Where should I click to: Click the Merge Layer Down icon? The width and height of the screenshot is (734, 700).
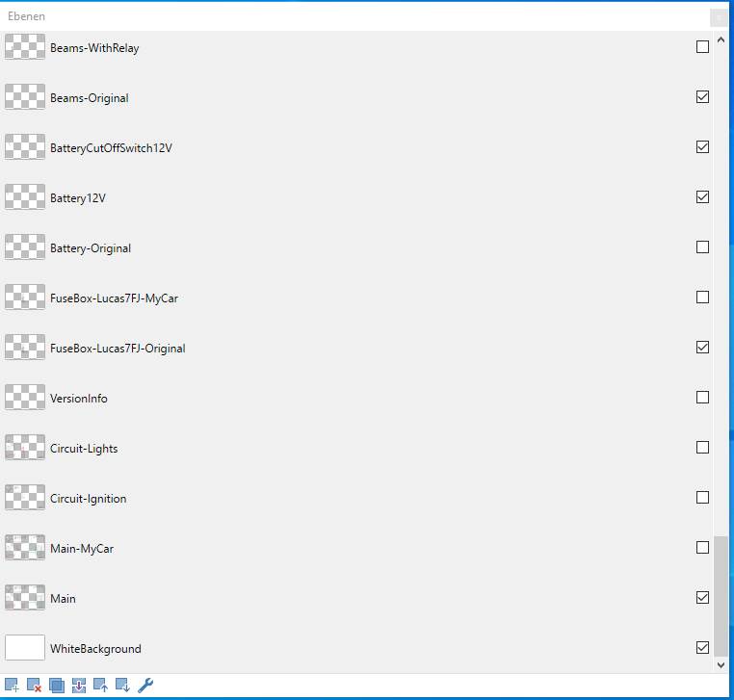click(x=79, y=686)
